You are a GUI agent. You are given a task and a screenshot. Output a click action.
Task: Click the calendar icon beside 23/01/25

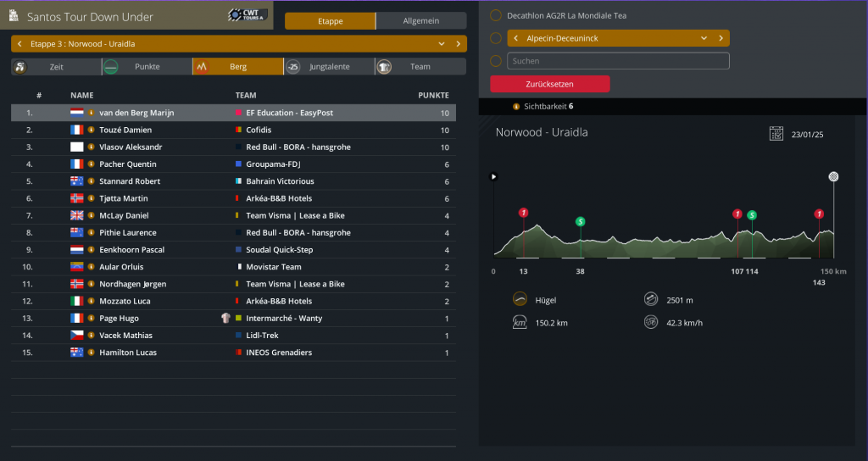pos(776,133)
